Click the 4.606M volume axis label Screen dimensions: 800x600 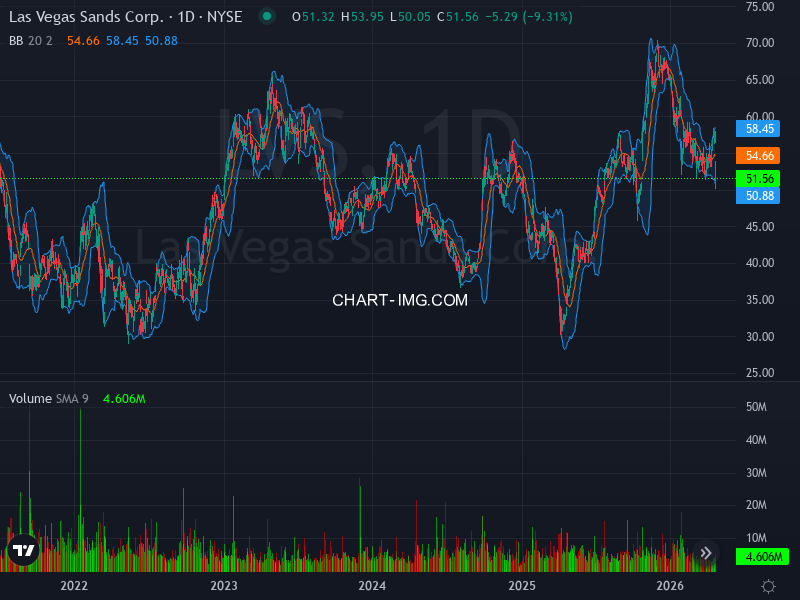coord(762,556)
